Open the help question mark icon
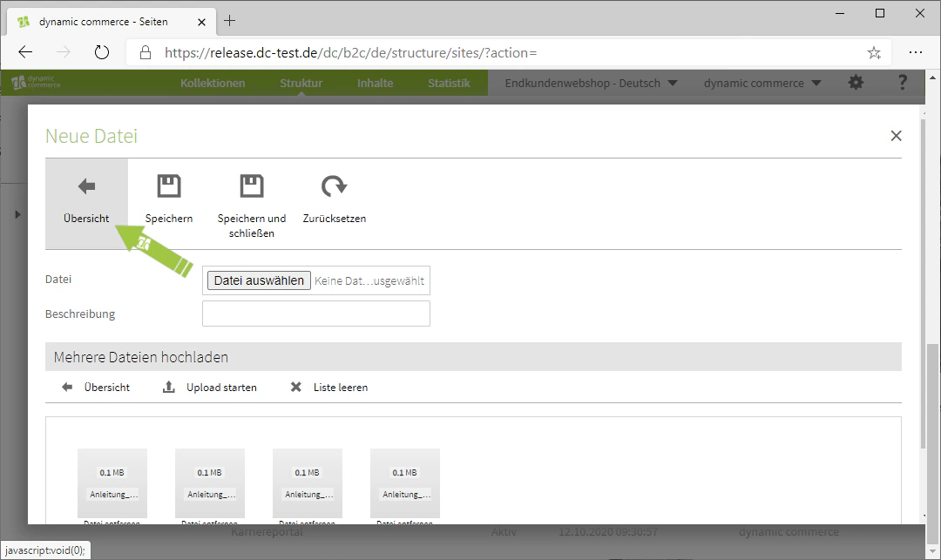Image resolution: width=941 pixels, height=560 pixels. point(902,83)
